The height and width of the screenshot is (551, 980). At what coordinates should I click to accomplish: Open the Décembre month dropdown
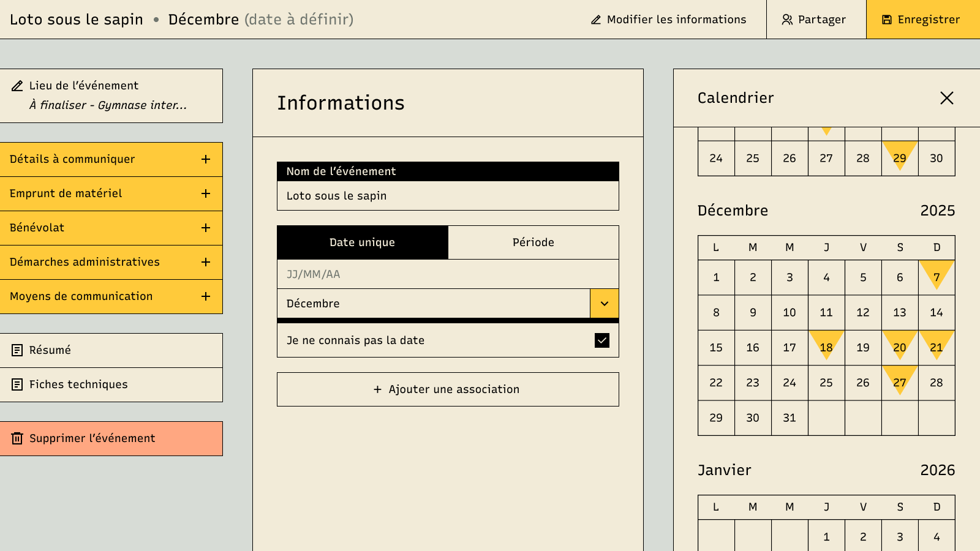pos(604,304)
